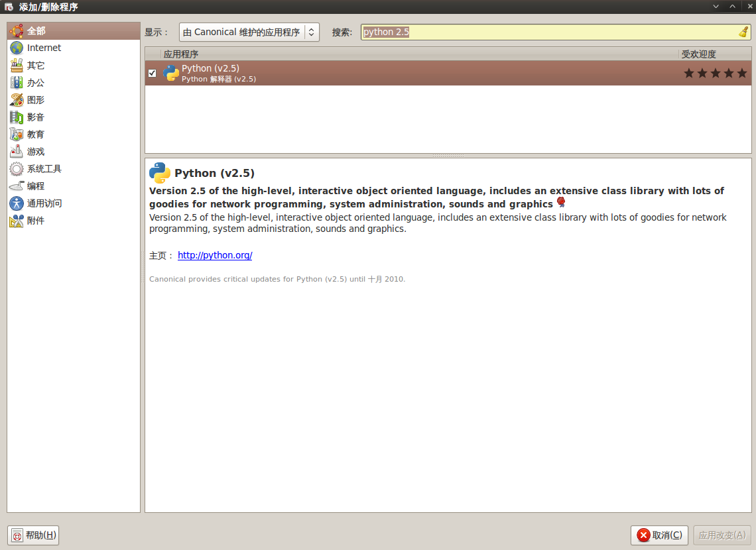756x550 pixels.
Task: Click the five-star popularity rating for Python
Action: [x=716, y=73]
